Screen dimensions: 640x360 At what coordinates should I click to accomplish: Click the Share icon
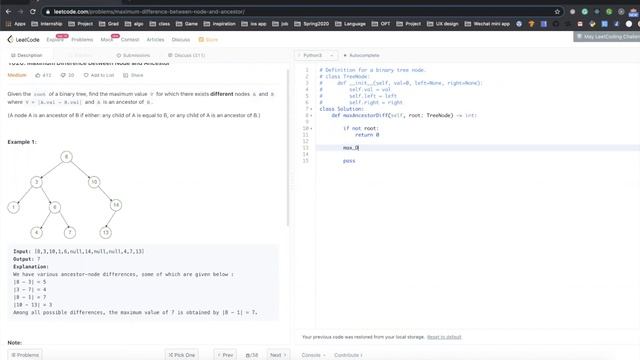tap(126, 75)
